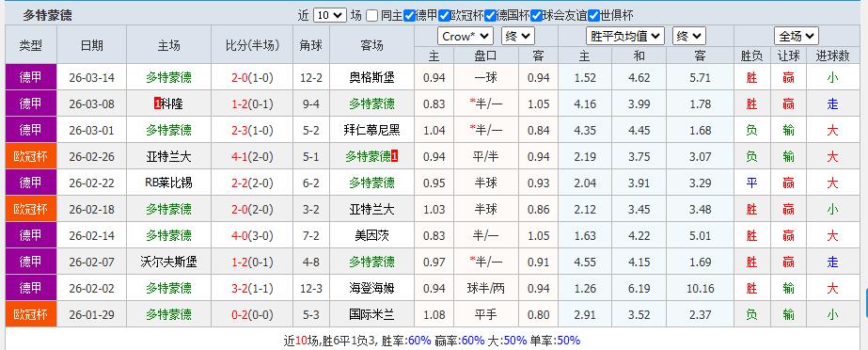Uncheck the 欧冠杯 filter checkbox

pos(445,15)
